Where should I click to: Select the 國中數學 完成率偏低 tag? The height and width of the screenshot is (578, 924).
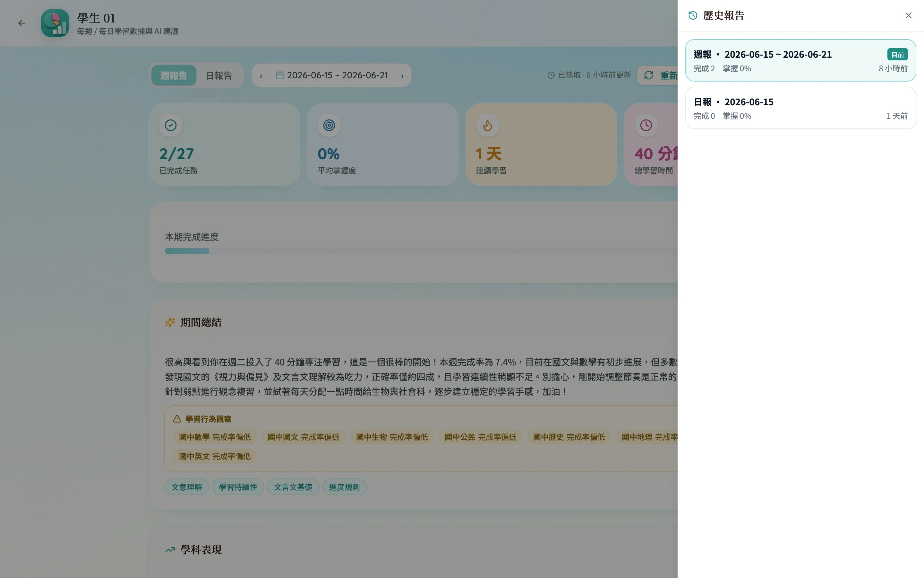point(215,437)
